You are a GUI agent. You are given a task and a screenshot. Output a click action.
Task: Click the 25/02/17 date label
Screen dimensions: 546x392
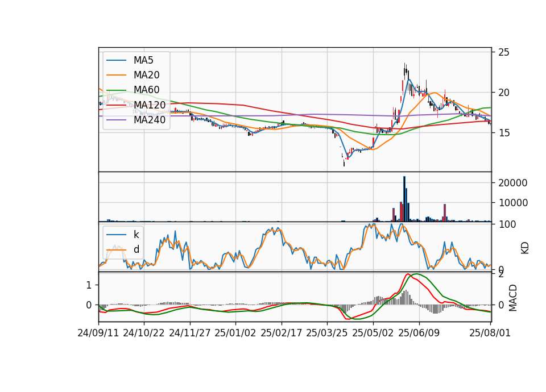pyautogui.click(x=282, y=333)
